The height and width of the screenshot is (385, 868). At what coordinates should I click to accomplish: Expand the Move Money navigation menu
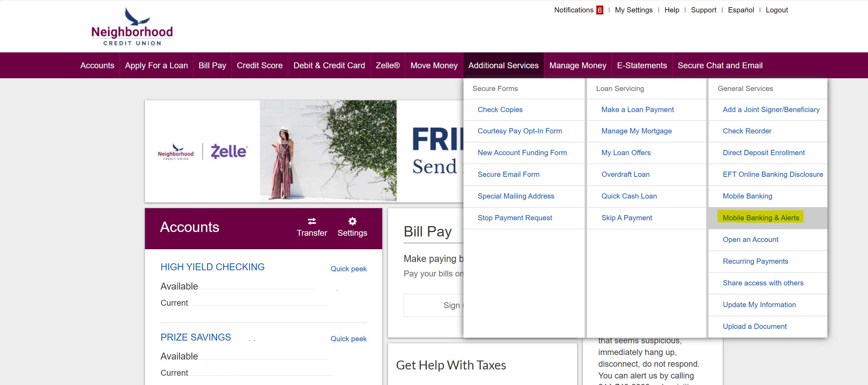(x=433, y=65)
